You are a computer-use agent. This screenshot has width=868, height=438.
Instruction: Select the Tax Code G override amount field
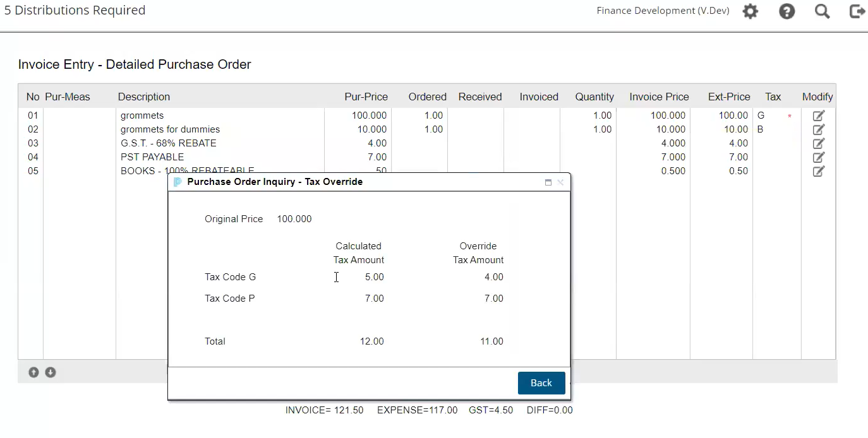point(494,276)
